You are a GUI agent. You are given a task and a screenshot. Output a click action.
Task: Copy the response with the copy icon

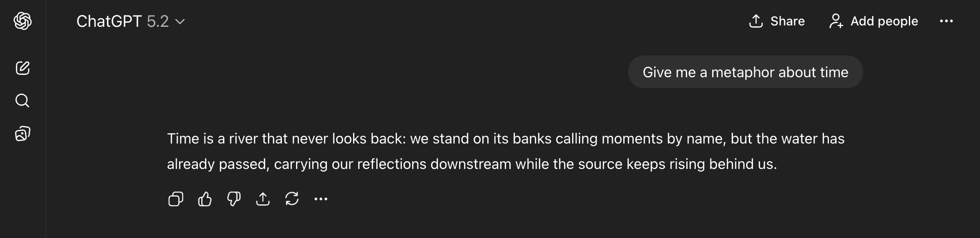[176, 199]
